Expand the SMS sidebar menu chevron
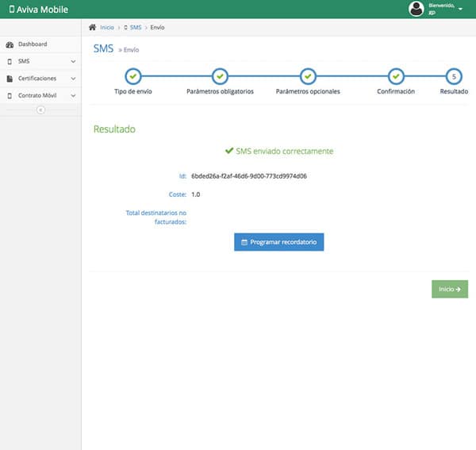 click(x=73, y=62)
